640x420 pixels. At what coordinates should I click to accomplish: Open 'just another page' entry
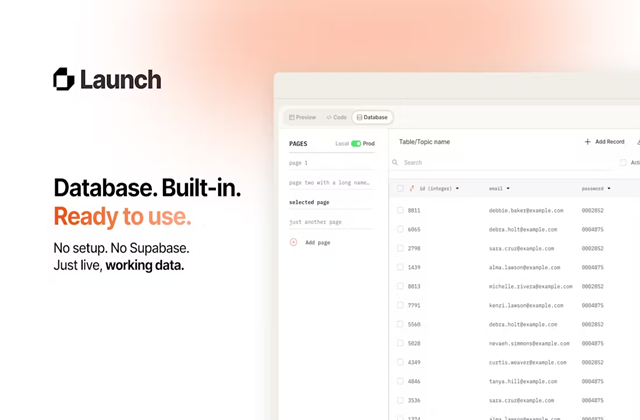coord(315,222)
